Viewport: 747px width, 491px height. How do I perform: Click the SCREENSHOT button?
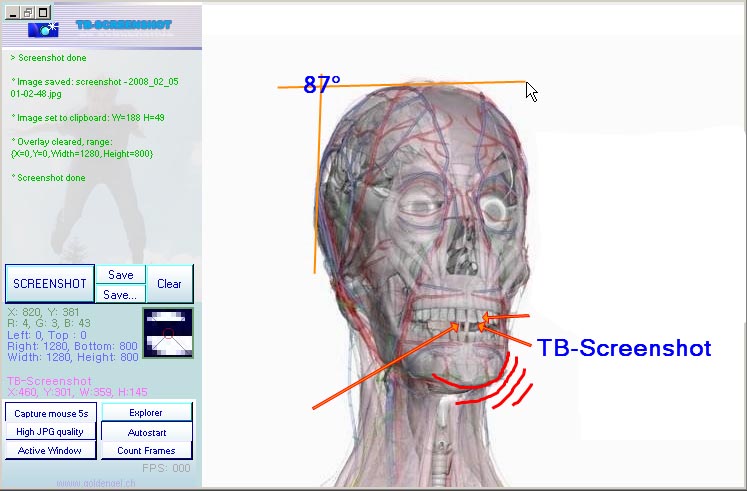pos(50,284)
